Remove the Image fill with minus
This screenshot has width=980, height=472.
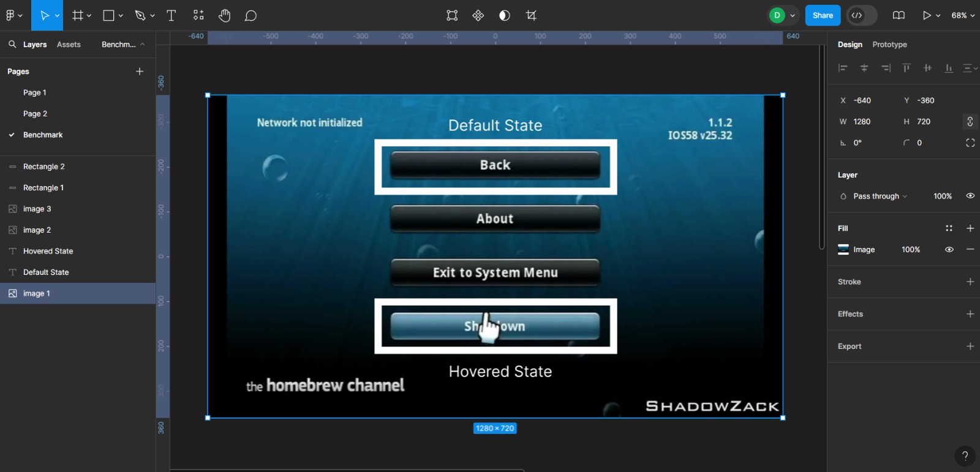pyautogui.click(x=970, y=249)
